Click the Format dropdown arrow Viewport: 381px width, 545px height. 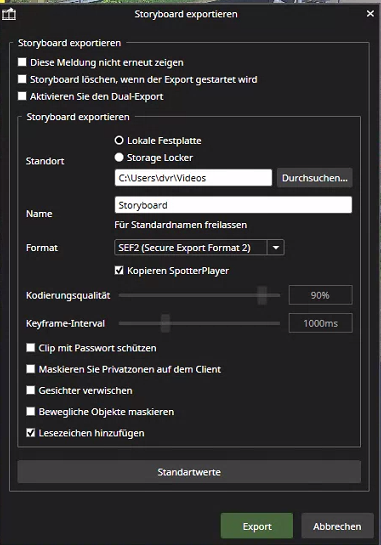pos(276,247)
